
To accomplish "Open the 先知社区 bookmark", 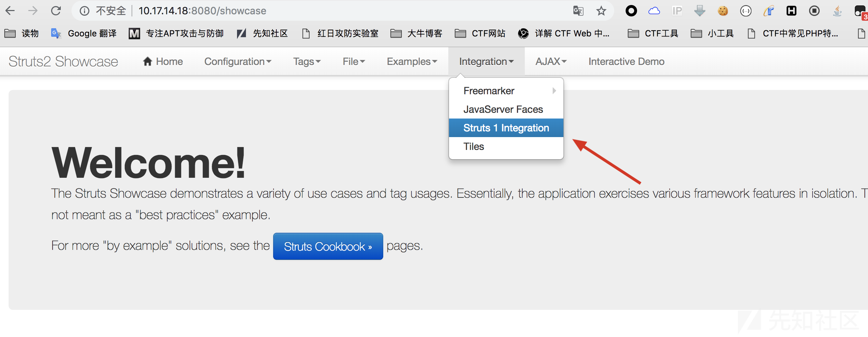I will [x=262, y=34].
